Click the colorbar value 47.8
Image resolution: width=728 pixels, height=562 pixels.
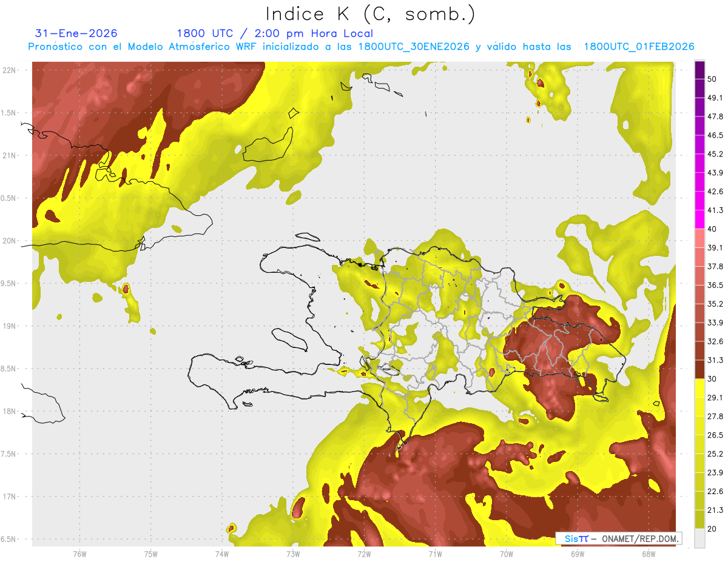point(715,117)
